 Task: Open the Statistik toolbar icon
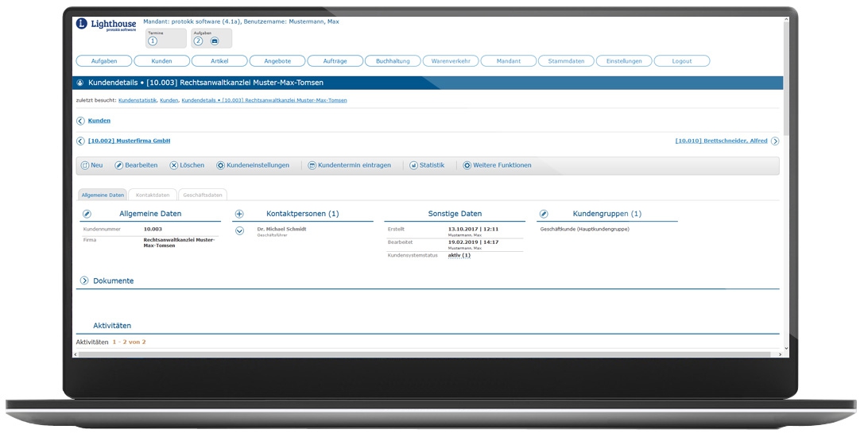pyautogui.click(x=413, y=165)
